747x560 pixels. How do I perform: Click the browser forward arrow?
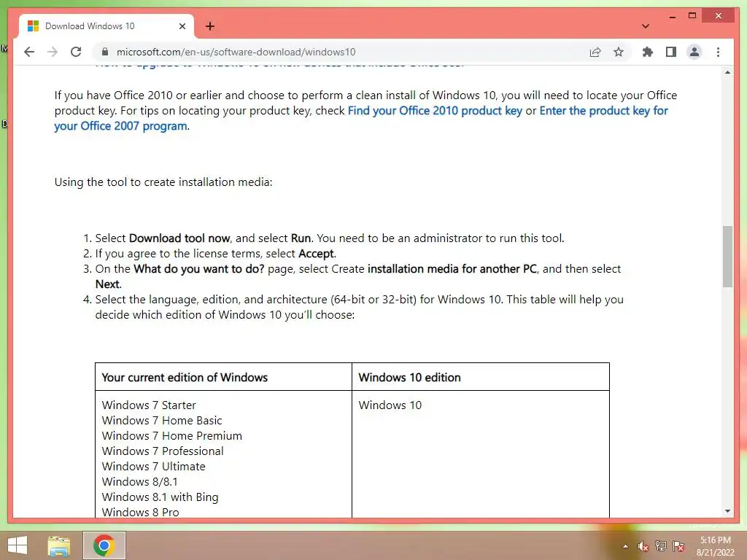pyautogui.click(x=53, y=52)
